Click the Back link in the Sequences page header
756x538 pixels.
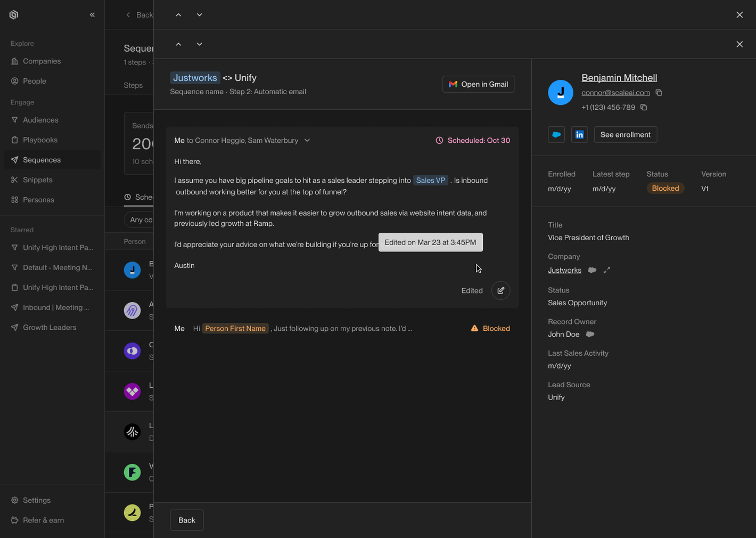139,15
